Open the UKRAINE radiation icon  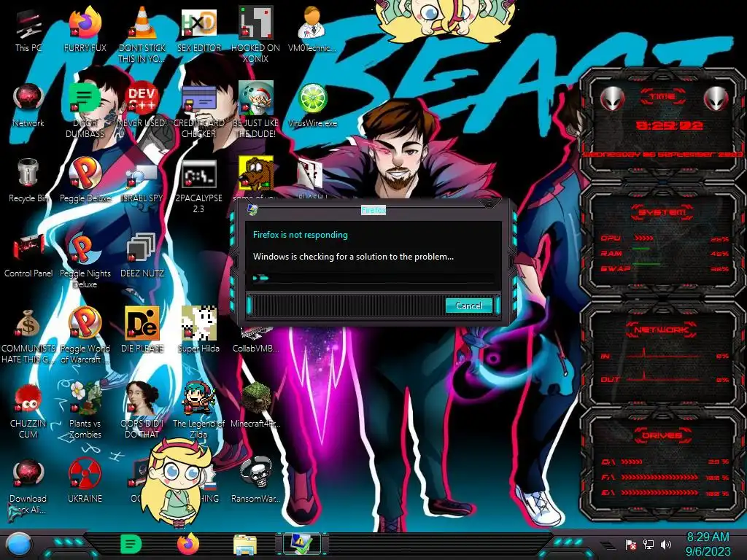85,481
